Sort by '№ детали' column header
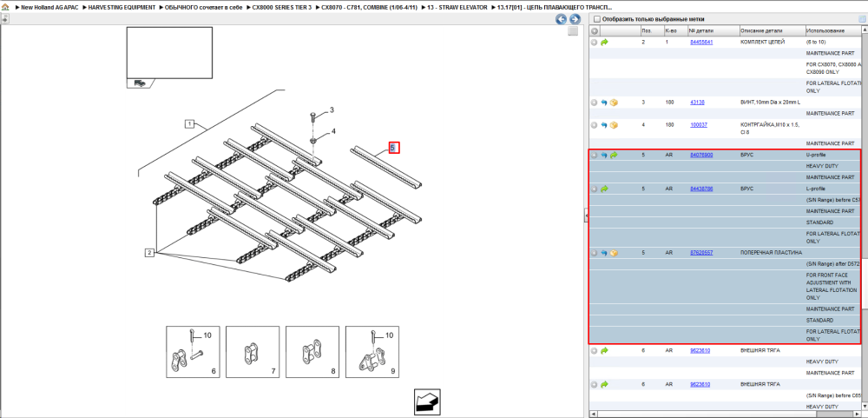Viewport: 868px width, 418px height. (x=713, y=31)
